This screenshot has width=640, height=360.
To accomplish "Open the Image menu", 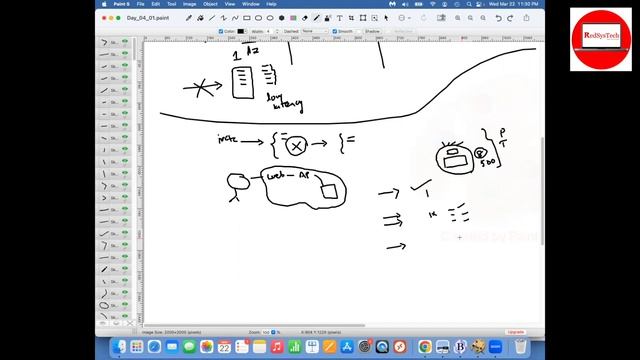I will pos(189,4).
